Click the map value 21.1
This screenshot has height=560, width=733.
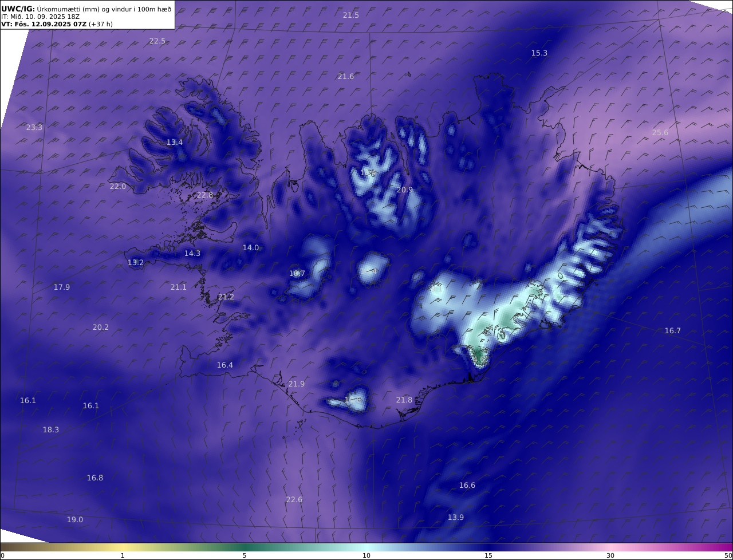[x=179, y=287]
